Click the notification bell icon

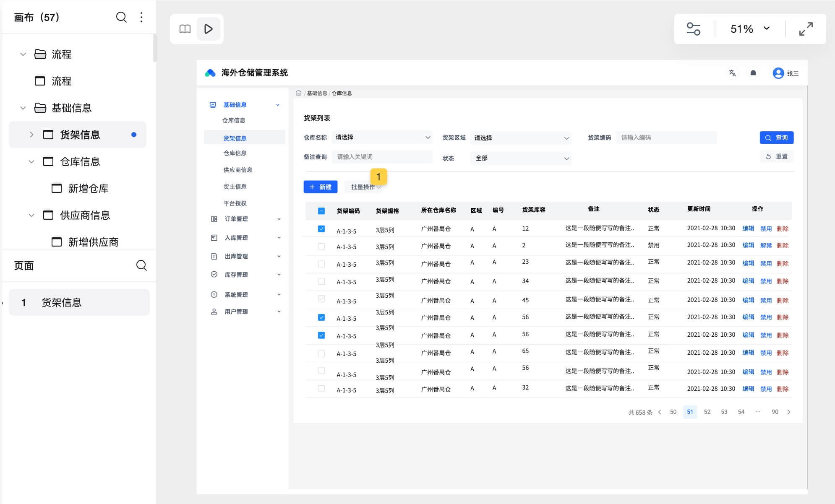(x=753, y=73)
